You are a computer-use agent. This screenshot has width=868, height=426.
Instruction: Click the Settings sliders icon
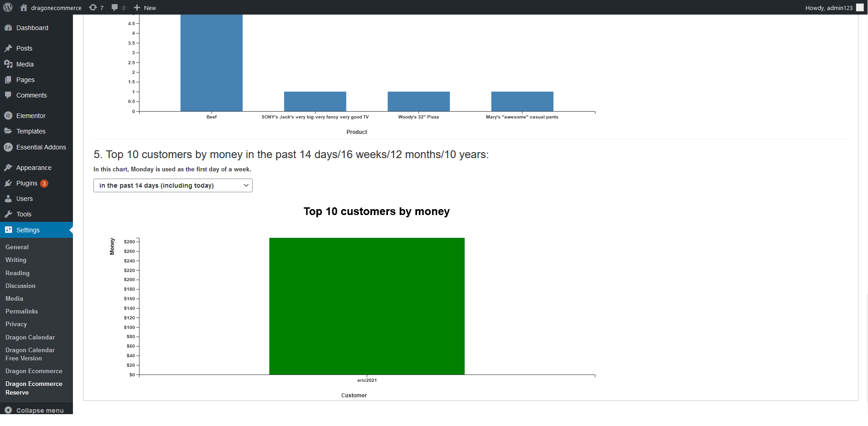[8, 230]
